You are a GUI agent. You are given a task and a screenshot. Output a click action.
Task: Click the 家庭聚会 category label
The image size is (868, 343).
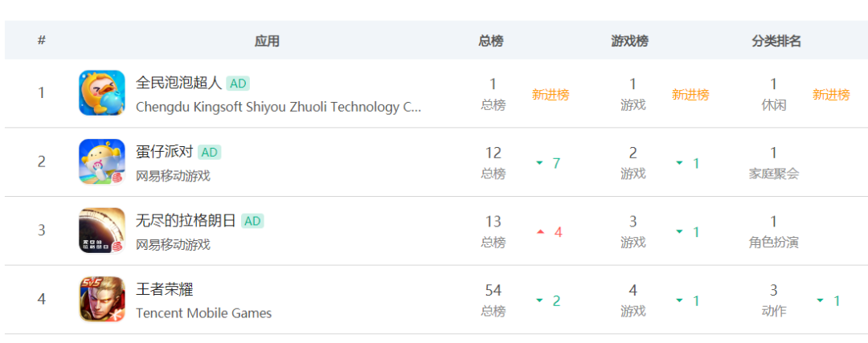tap(773, 174)
